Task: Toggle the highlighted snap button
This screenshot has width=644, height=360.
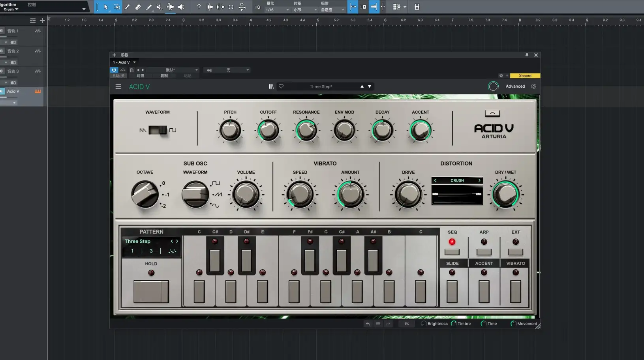Action: point(353,7)
